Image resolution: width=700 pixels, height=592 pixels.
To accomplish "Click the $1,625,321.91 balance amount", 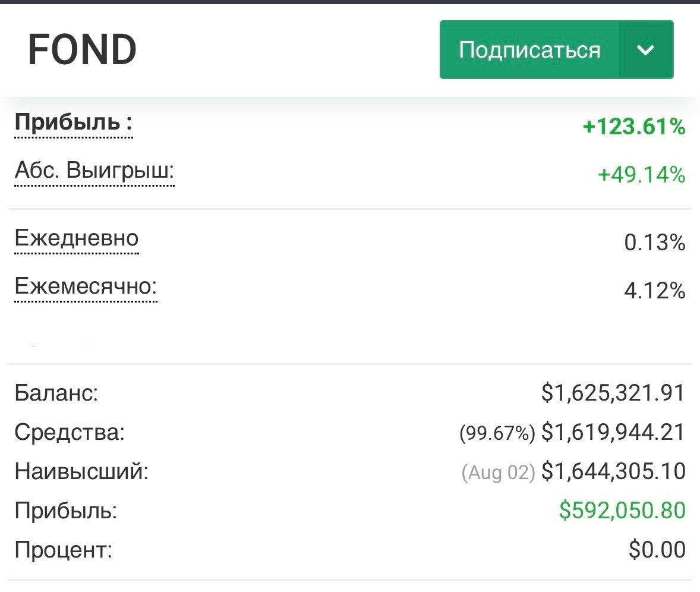I will (613, 393).
